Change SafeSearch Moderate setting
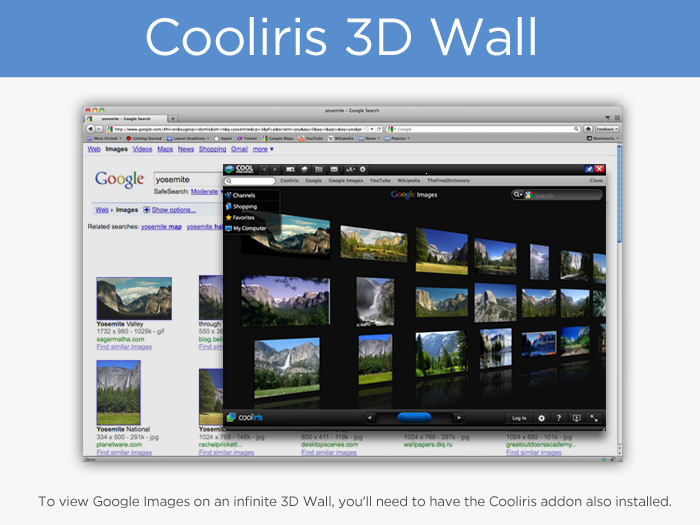The width and height of the screenshot is (700, 525). (206, 192)
